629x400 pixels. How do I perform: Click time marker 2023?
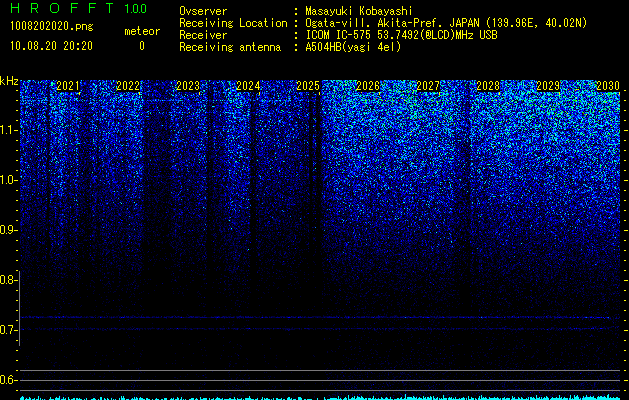(x=188, y=86)
